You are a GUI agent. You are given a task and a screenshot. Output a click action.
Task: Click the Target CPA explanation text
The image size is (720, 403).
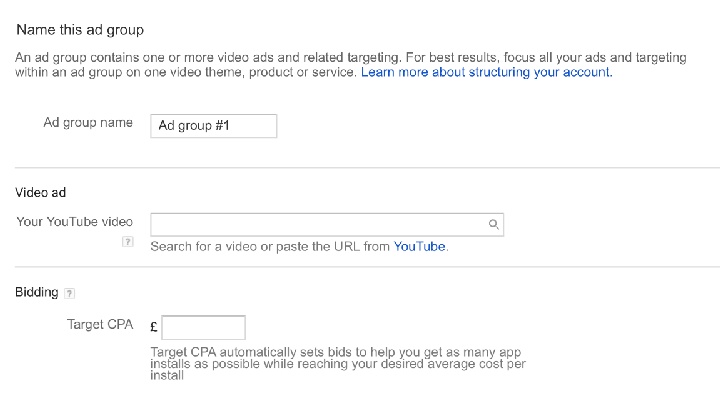[338, 364]
